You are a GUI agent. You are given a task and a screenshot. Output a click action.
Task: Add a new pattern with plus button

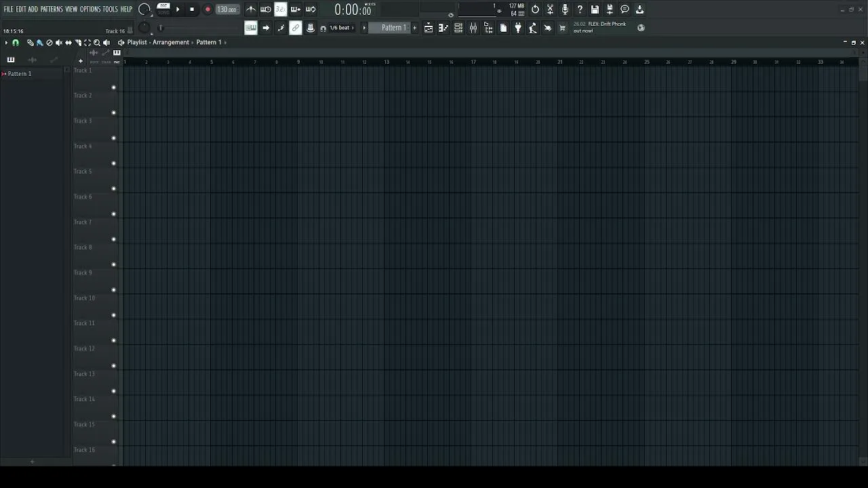(415, 28)
